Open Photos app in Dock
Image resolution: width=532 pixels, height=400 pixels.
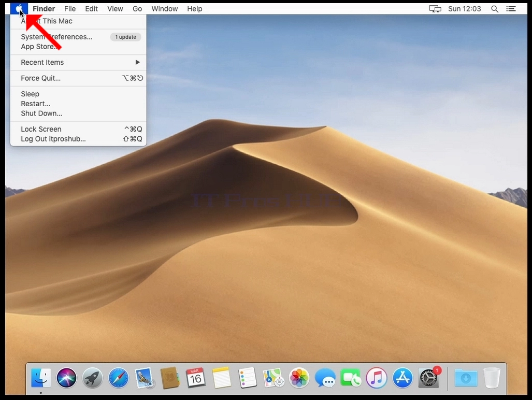point(299,378)
